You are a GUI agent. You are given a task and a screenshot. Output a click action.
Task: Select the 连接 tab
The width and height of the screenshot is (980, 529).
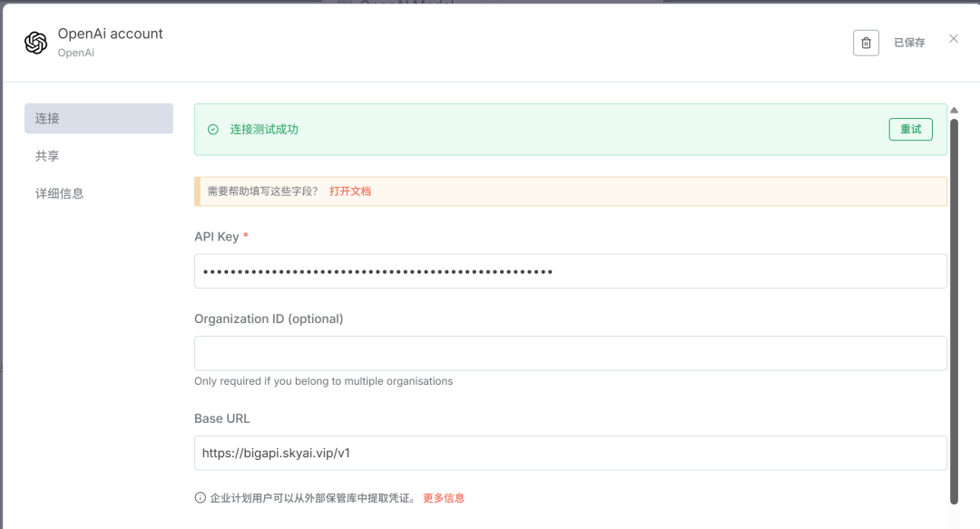point(99,118)
